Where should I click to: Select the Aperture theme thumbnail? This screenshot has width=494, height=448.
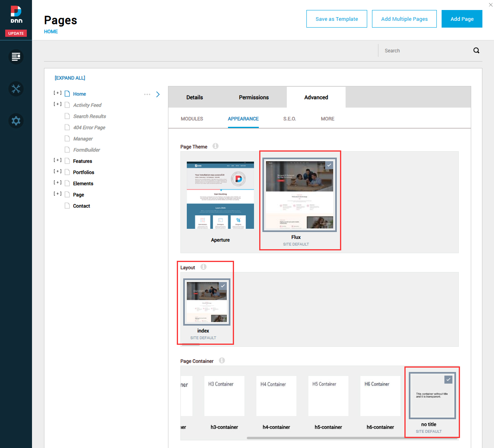coord(220,195)
